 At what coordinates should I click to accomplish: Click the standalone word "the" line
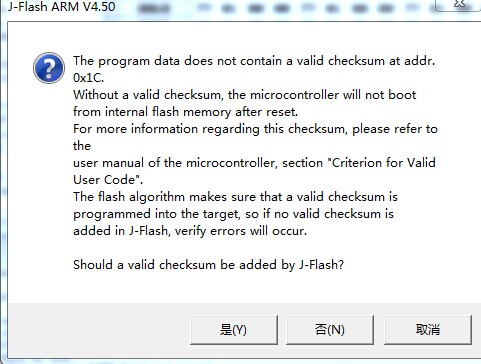coord(82,146)
